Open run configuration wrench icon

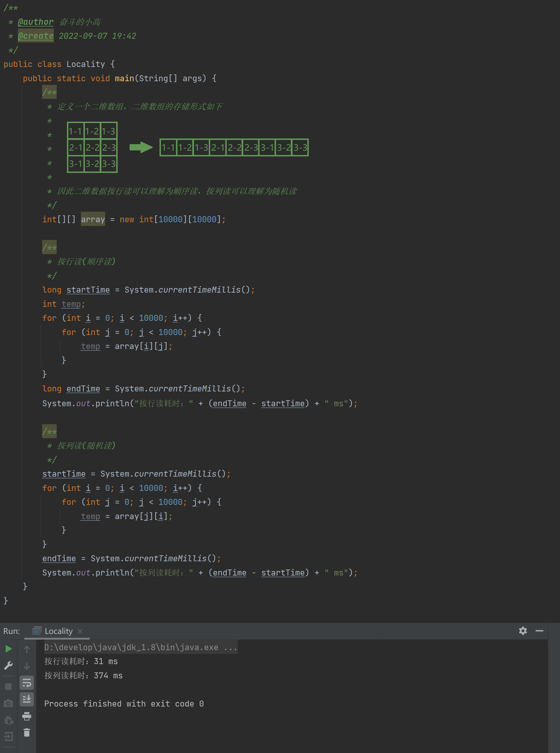pyautogui.click(x=9, y=666)
